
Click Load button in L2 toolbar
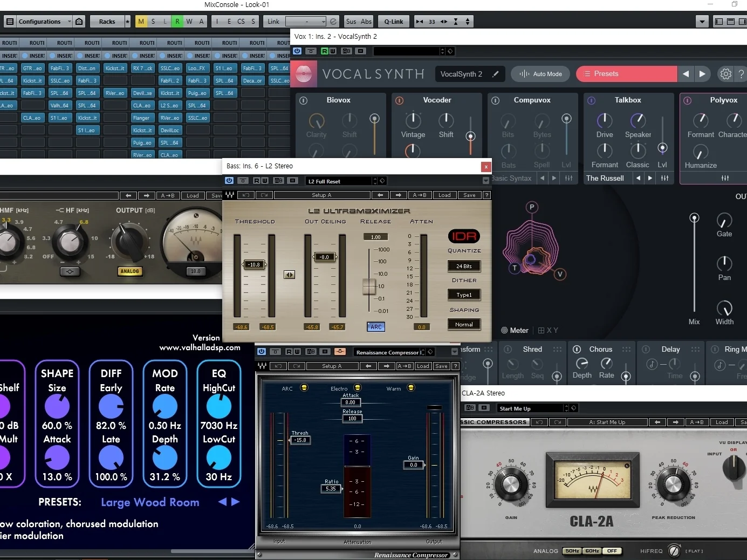[x=444, y=195]
